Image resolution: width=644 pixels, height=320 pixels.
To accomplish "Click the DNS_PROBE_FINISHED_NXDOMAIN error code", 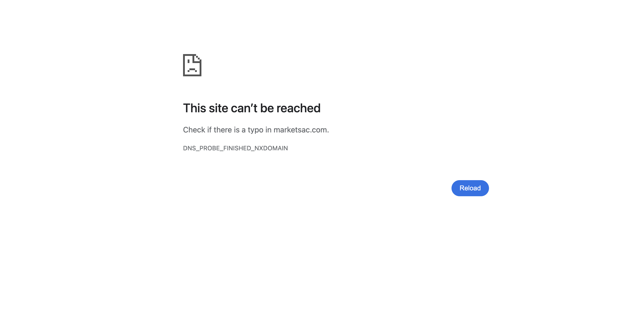I will tap(235, 148).
